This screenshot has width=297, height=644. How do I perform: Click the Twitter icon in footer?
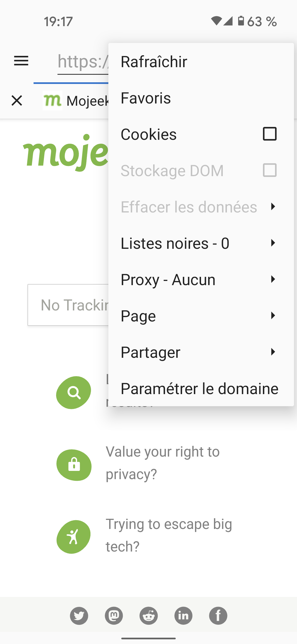(x=79, y=616)
